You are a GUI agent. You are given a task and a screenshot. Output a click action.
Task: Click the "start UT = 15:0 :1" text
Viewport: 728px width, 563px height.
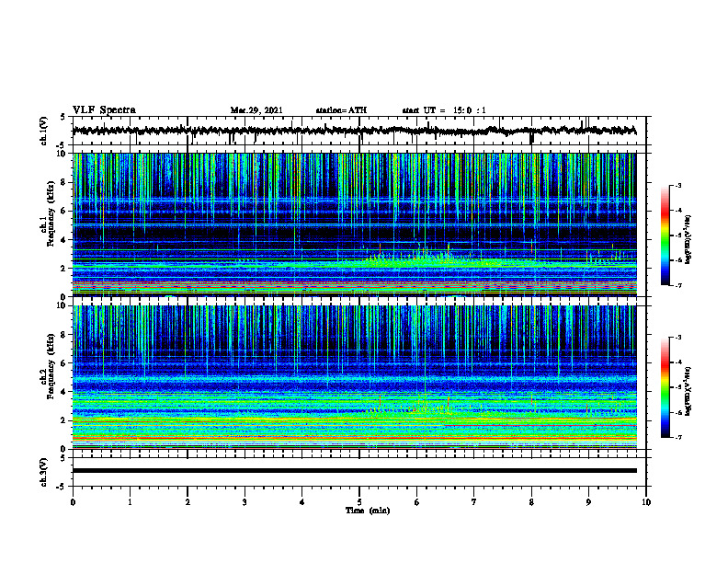(444, 110)
